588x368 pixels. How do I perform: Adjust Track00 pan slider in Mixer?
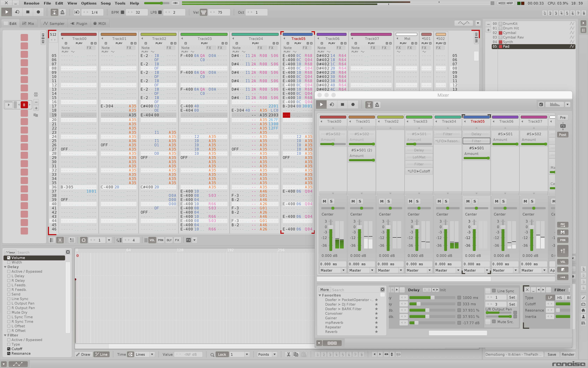coord(333,208)
